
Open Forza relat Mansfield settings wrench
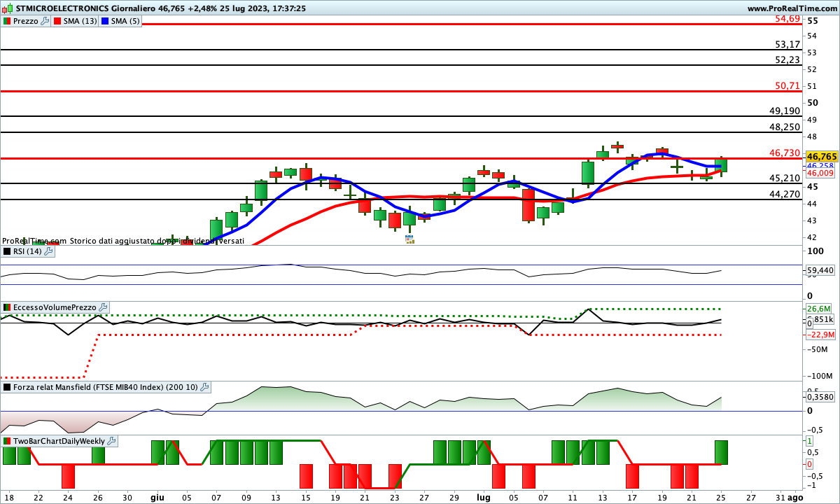(204, 386)
